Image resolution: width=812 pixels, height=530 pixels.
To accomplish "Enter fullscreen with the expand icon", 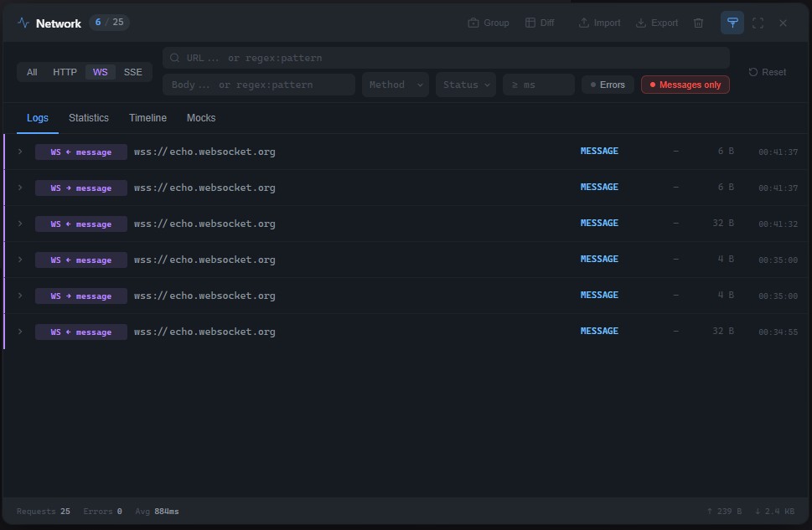I will tap(758, 23).
